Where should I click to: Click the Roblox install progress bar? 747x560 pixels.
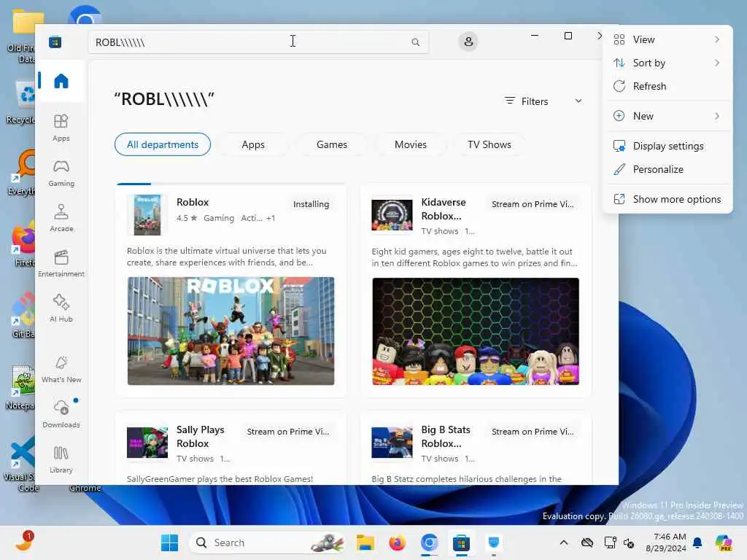click(231, 184)
